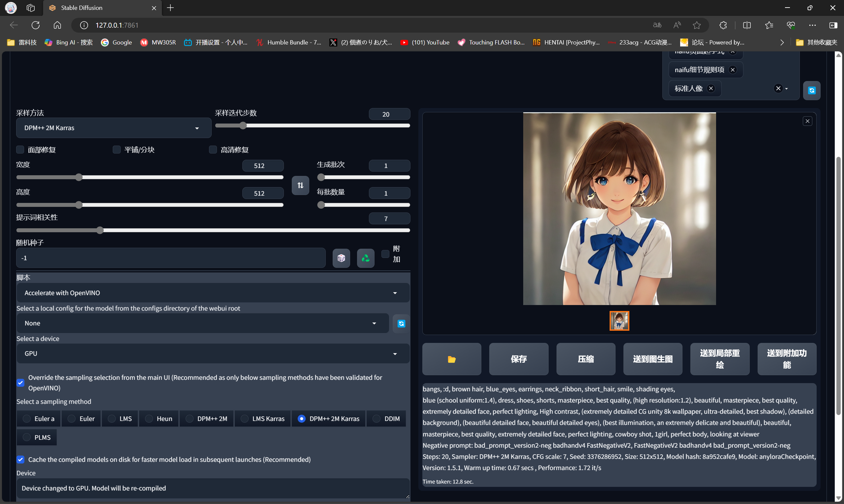Open the Google bookmark
844x504 pixels.
click(116, 42)
